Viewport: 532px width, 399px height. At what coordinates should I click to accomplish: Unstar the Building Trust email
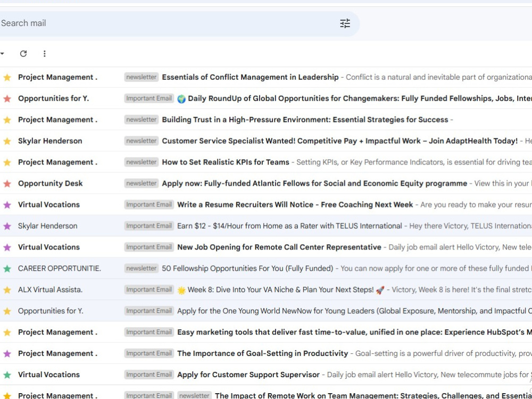point(7,120)
